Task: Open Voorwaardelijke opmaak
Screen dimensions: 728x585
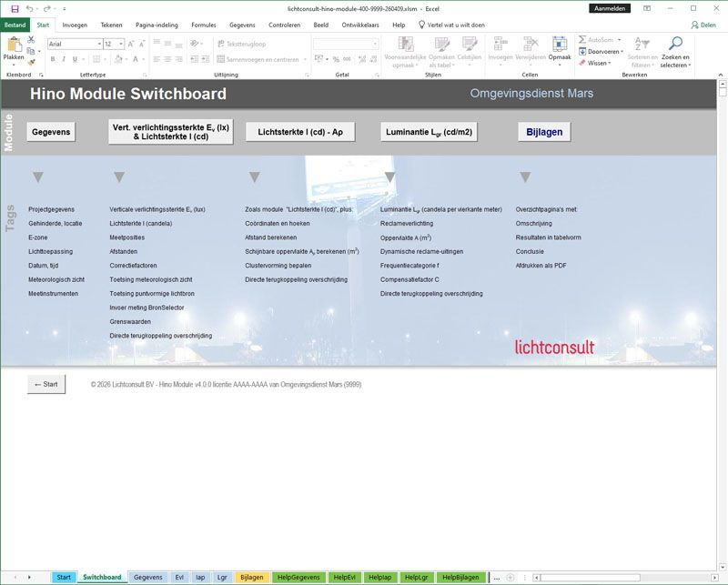Action: click(x=406, y=52)
